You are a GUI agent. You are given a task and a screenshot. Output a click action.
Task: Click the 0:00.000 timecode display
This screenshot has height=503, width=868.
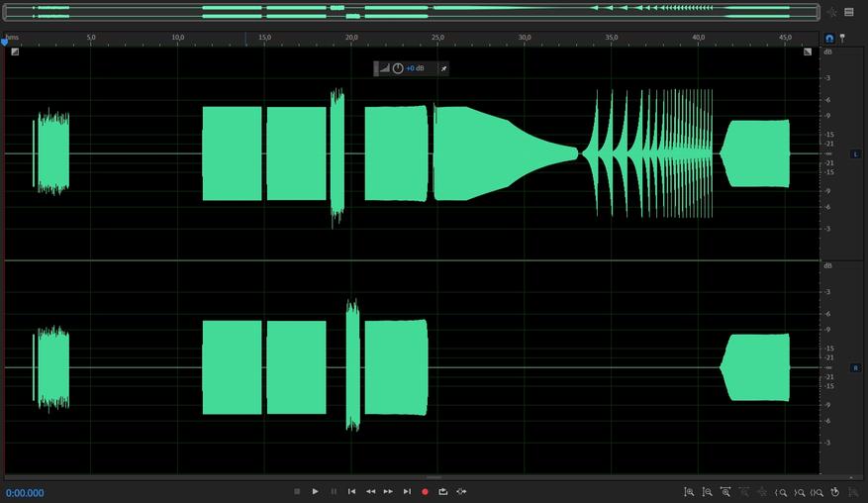pyautogui.click(x=25, y=492)
